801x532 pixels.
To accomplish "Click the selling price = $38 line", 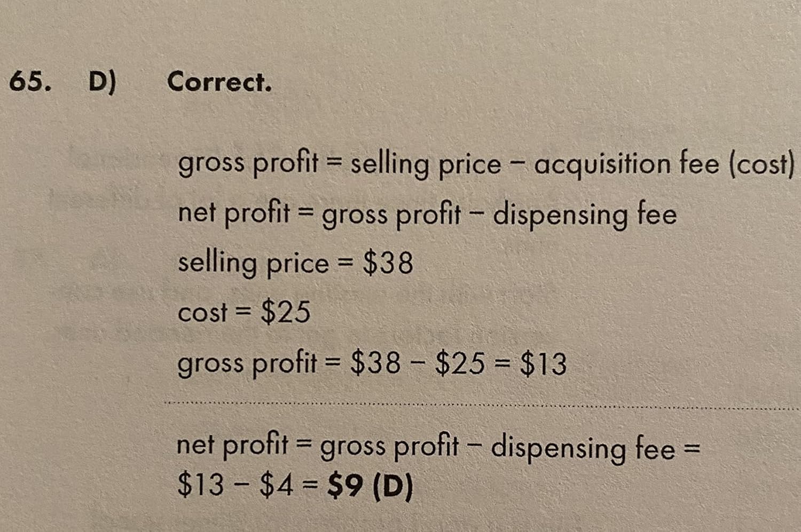I will 295,263.
